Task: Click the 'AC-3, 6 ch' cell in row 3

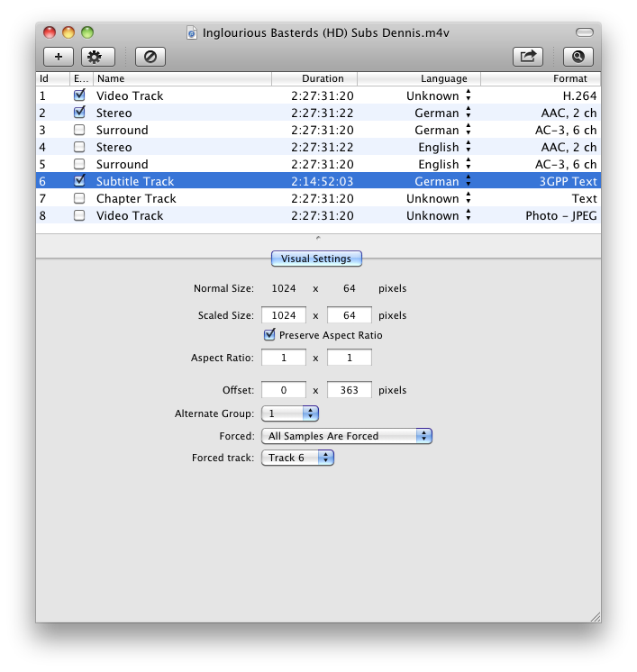Action: [x=566, y=130]
